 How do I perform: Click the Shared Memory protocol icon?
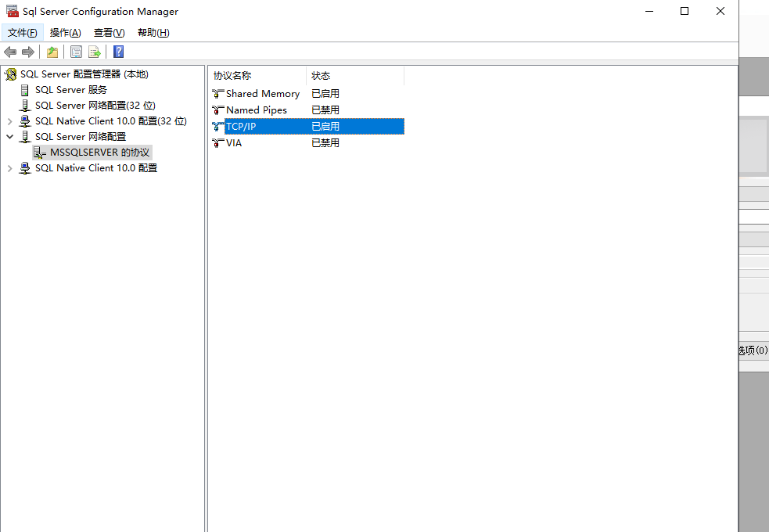click(x=218, y=94)
